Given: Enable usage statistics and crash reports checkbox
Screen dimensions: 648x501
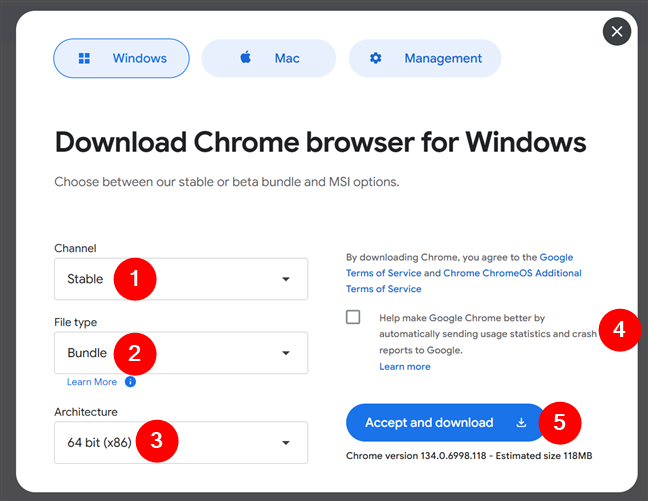Looking at the screenshot, I should [x=353, y=317].
